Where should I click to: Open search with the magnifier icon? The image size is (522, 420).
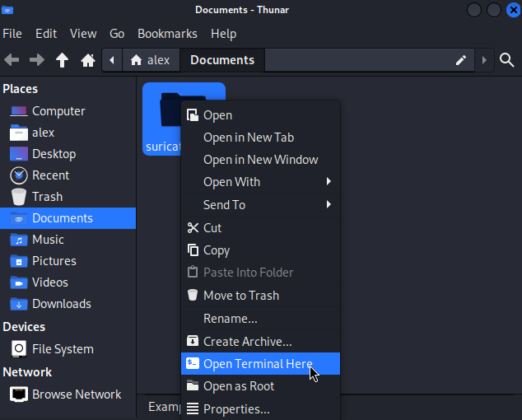click(506, 60)
